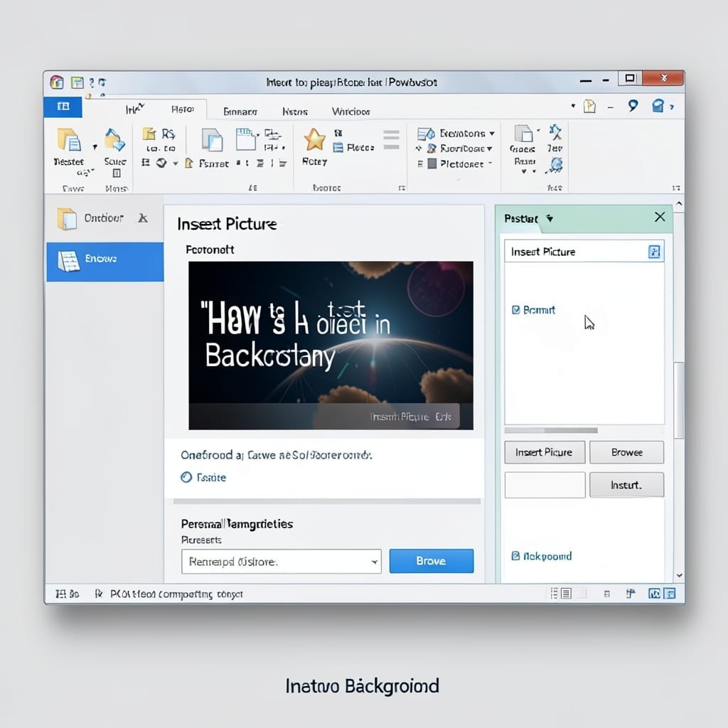Select the active Fleto ribbon tab
Viewport: 728px width, 728px height.
(x=183, y=109)
